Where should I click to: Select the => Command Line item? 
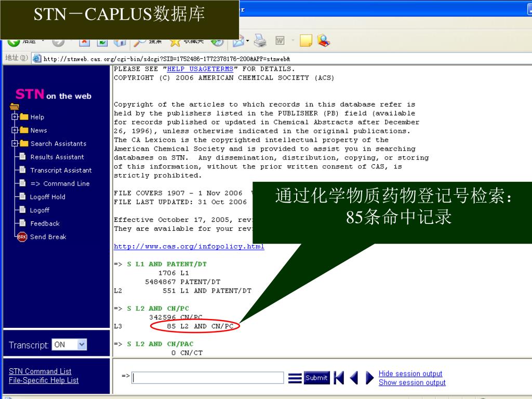click(x=60, y=183)
